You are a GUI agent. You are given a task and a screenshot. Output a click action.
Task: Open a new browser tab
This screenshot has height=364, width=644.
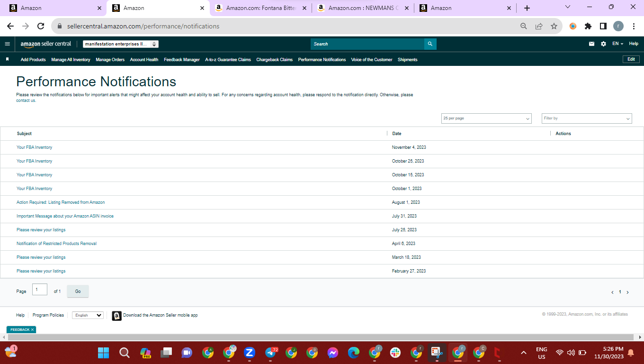coord(527,8)
